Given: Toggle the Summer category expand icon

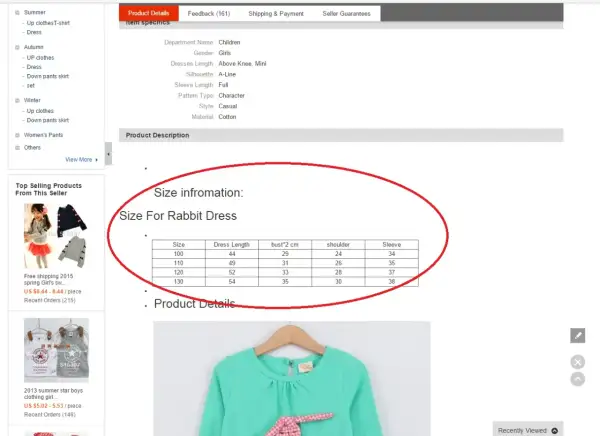Looking at the screenshot, I should (17, 13).
